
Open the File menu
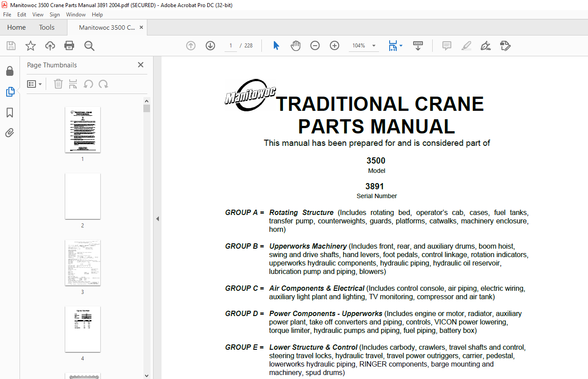[x=7, y=15]
